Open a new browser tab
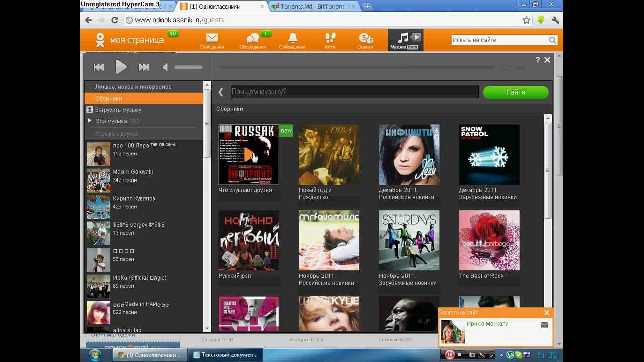 click(x=367, y=6)
